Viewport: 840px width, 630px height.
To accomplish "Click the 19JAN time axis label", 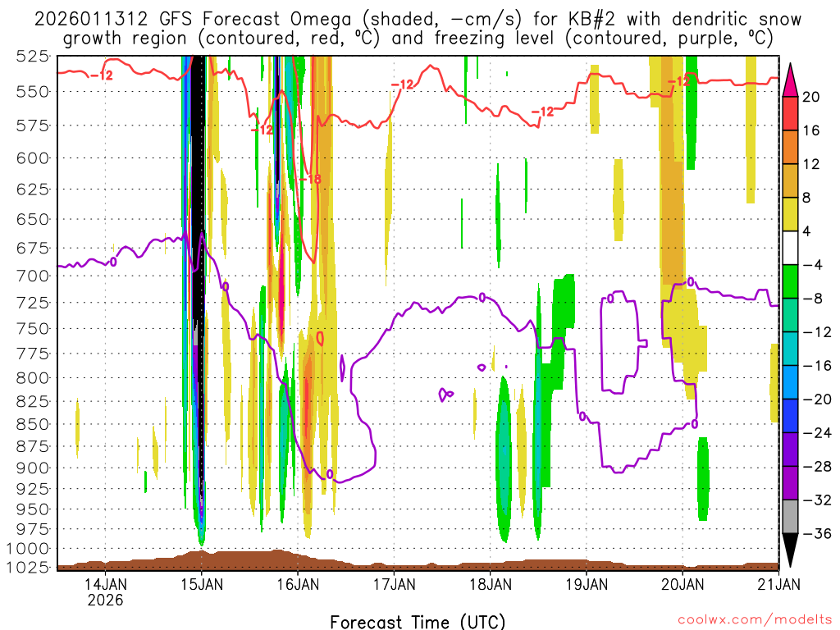I will point(587,584).
